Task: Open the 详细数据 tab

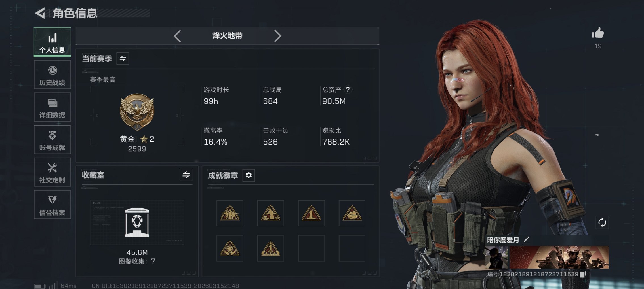Action: coord(52,107)
